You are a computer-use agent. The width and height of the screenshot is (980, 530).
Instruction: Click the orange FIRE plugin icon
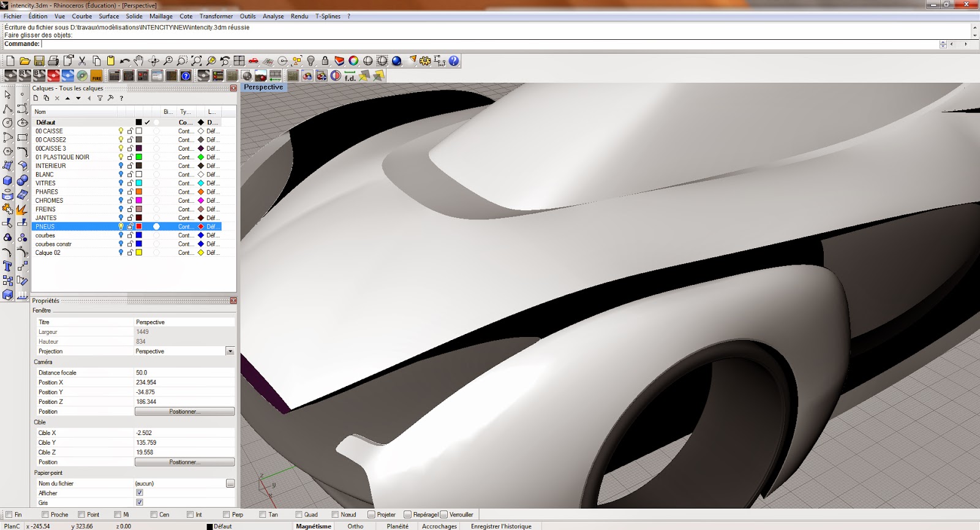(x=96, y=75)
